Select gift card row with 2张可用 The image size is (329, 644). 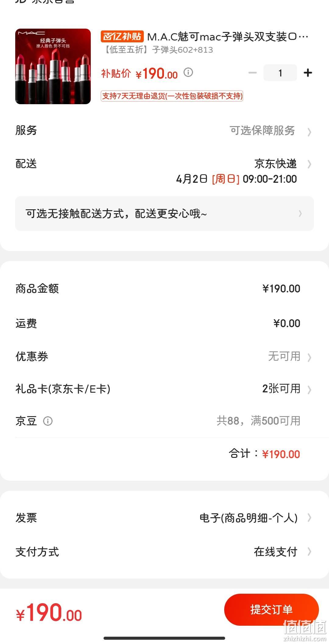click(x=164, y=389)
